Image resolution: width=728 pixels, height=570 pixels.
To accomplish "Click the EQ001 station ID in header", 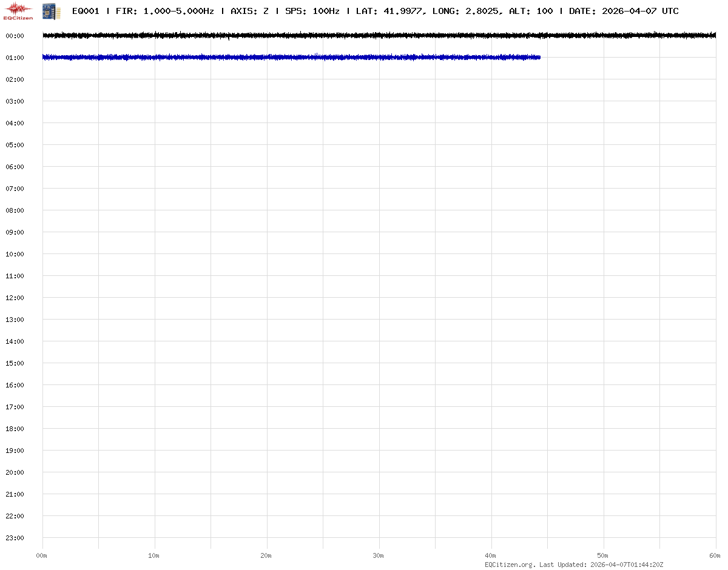I will (x=86, y=11).
